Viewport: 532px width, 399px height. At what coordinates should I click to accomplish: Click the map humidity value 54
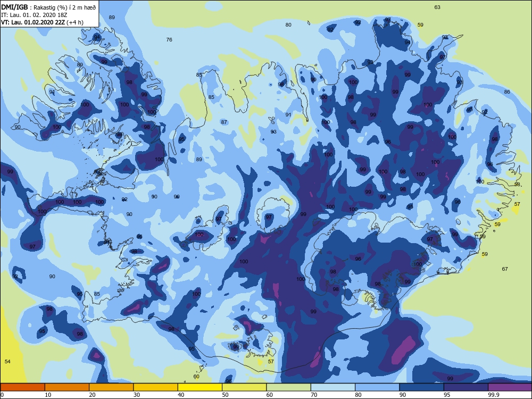tap(7, 361)
